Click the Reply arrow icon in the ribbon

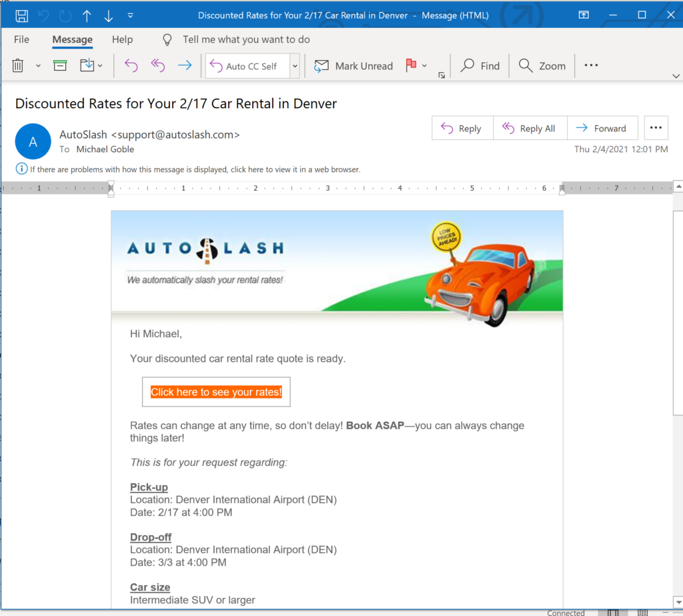click(x=131, y=65)
